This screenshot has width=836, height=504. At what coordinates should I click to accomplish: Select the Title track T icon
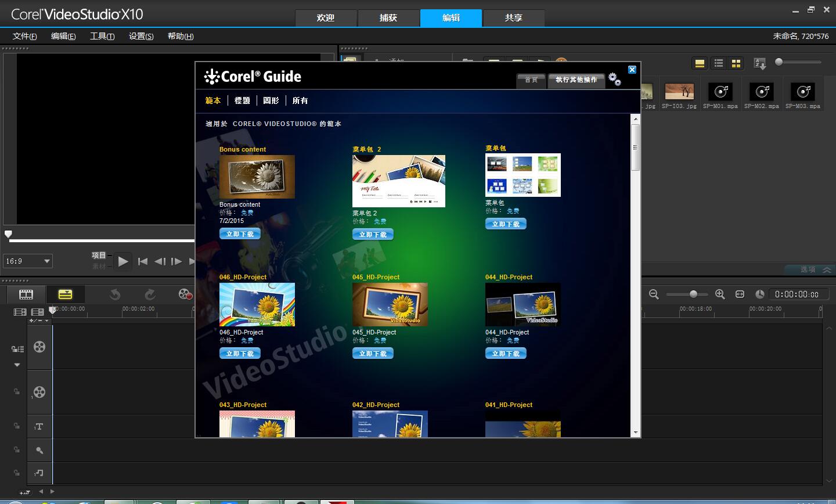point(39,427)
